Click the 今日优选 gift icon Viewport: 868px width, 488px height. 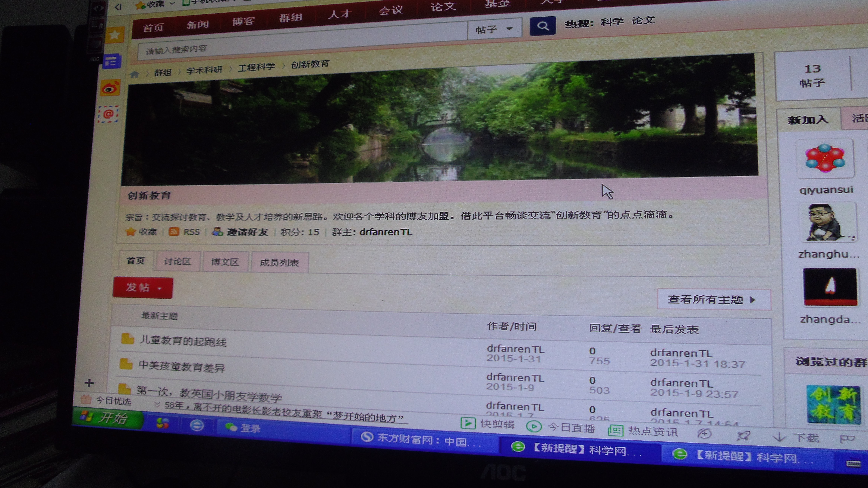click(86, 399)
